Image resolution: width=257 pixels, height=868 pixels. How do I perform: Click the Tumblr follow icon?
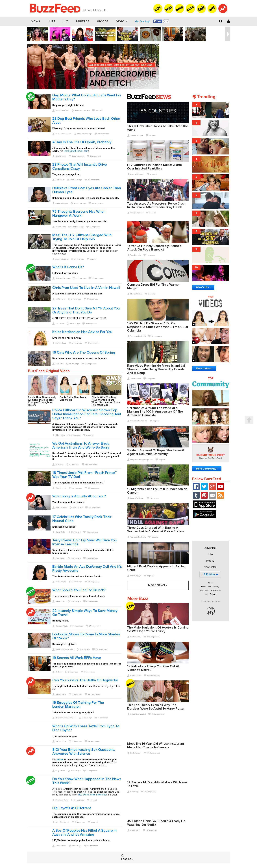(196, 495)
